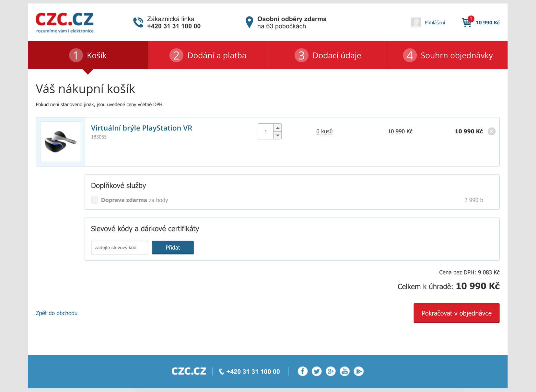Click product code 183055

pyautogui.click(x=99, y=137)
